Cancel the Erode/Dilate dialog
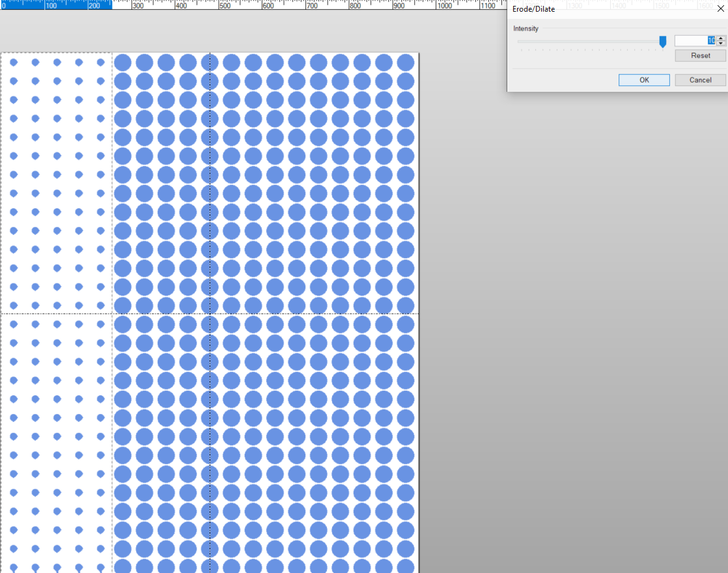Viewport: 728px width, 573px height. click(x=700, y=80)
